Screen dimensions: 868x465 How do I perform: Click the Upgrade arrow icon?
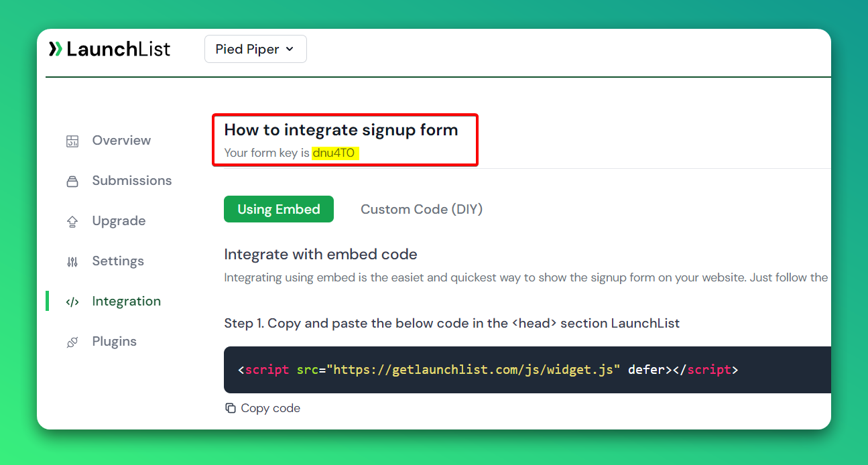coord(72,221)
